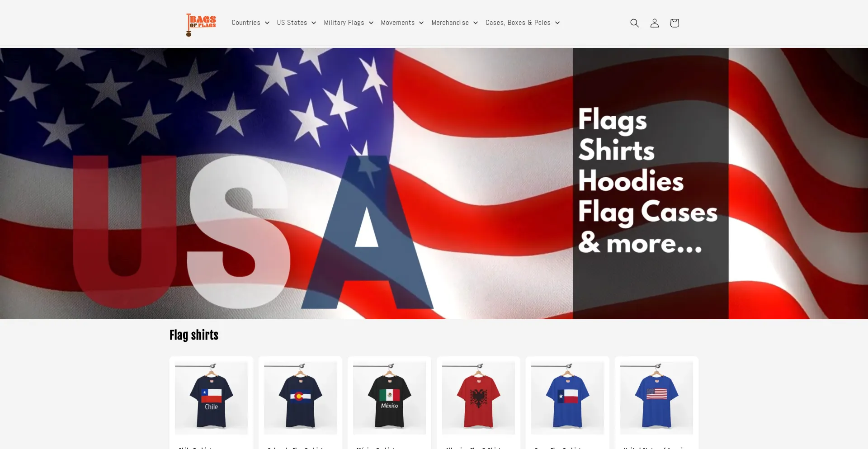View the USA flag blue t-shirt

(x=656, y=398)
